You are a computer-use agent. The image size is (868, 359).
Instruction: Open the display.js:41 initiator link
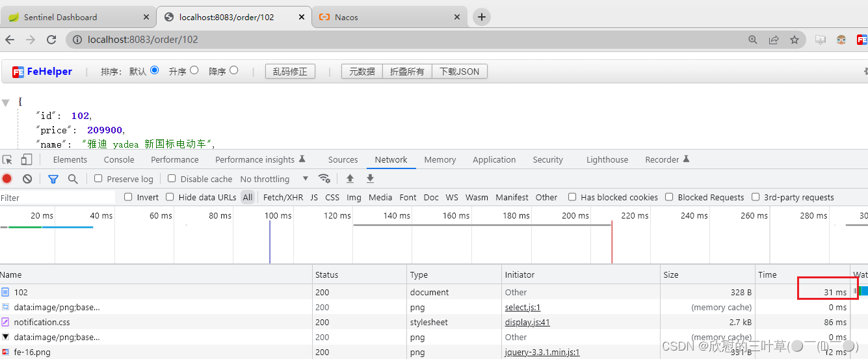(x=527, y=322)
